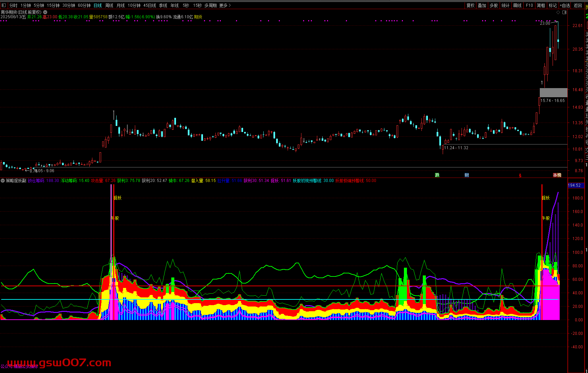Click the 骑牛 indicator value
Viewport: 588px width, 373px height.
point(179,181)
